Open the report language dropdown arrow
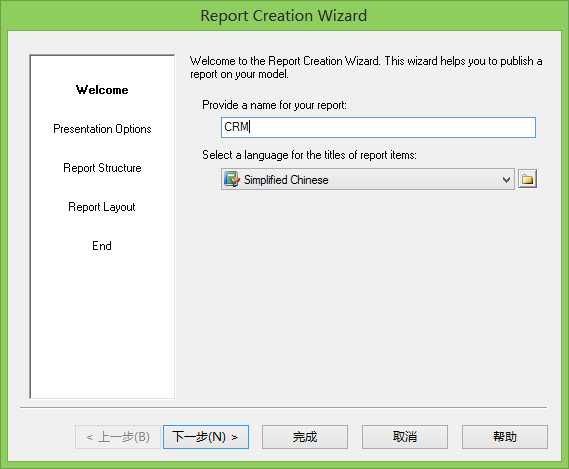The width and height of the screenshot is (569, 469). tap(506, 179)
